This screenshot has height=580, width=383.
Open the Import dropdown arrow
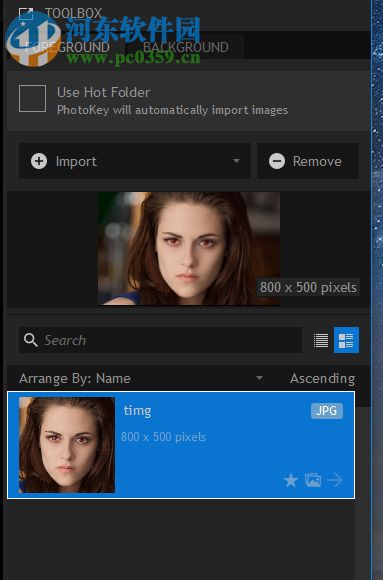tap(236, 161)
